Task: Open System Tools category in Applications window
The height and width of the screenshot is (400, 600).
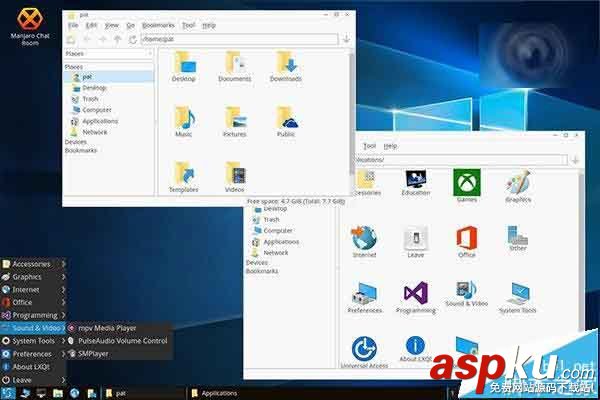Action: [x=518, y=297]
